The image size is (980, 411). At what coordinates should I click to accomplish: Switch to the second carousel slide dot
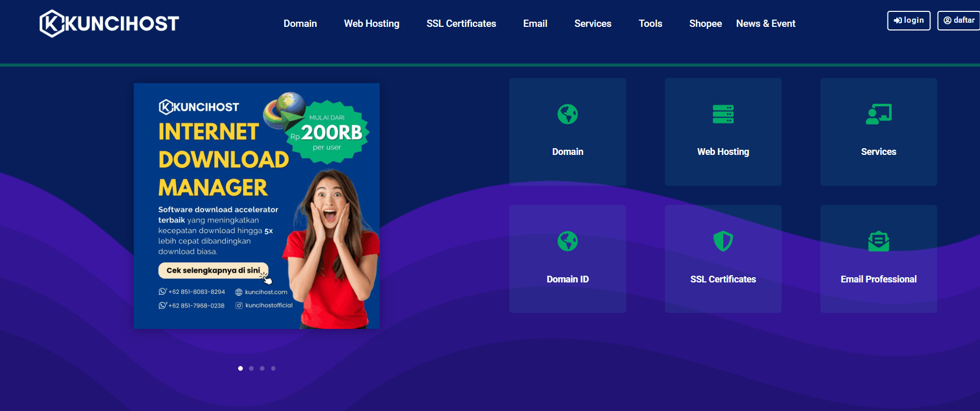pos(251,368)
